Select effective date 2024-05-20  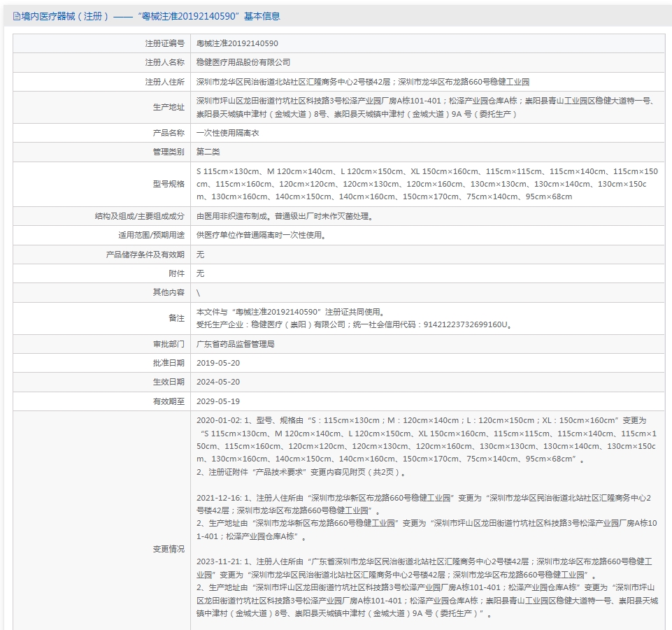tap(218, 382)
